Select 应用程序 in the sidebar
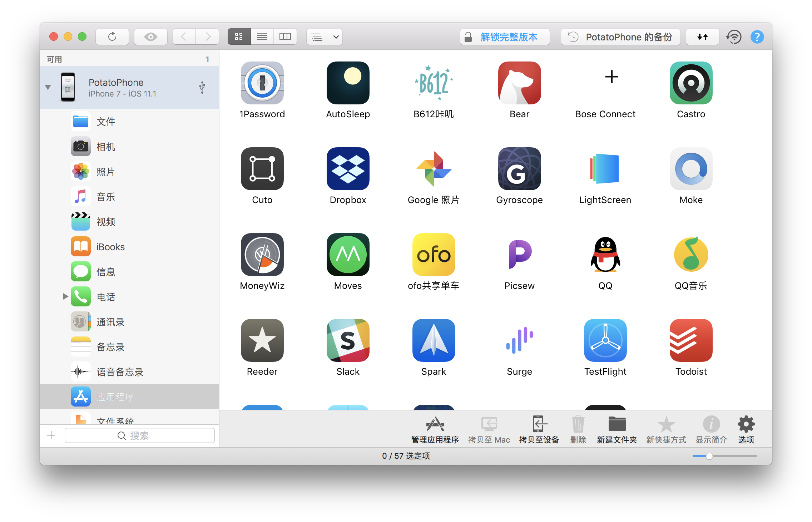 coord(129,397)
